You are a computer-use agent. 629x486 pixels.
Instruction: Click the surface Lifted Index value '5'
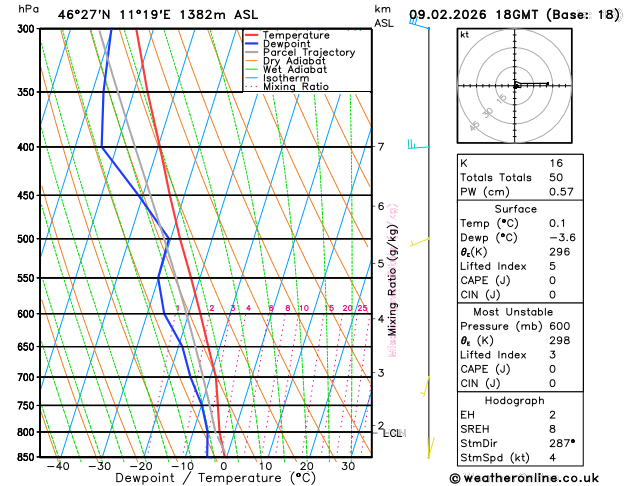tap(553, 266)
